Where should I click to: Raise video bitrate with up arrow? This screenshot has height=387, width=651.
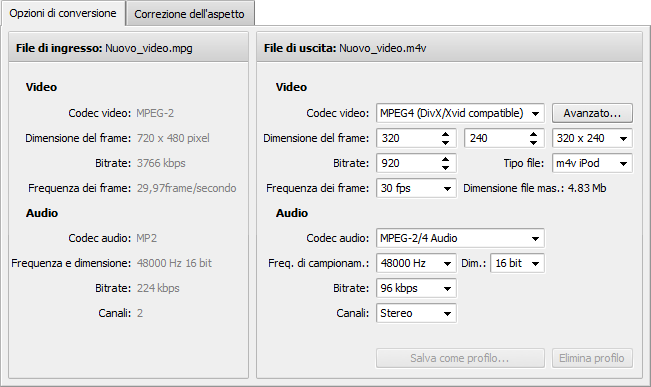coord(445,159)
